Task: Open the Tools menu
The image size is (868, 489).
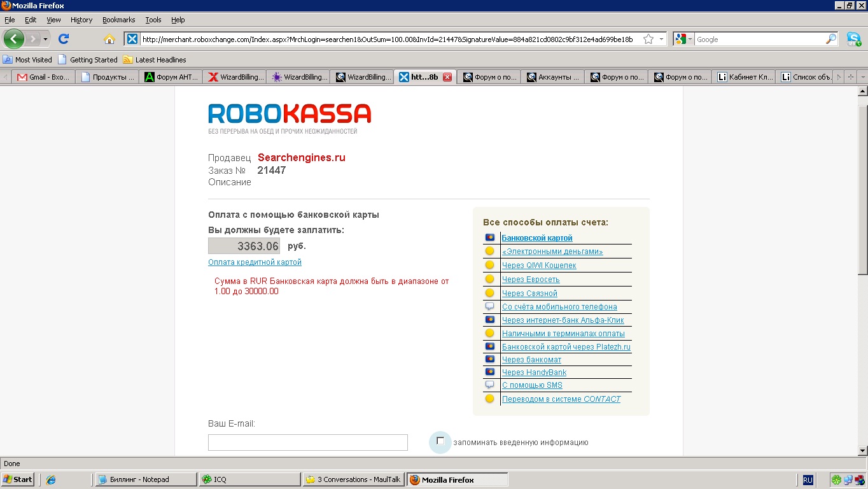Action: [x=153, y=20]
